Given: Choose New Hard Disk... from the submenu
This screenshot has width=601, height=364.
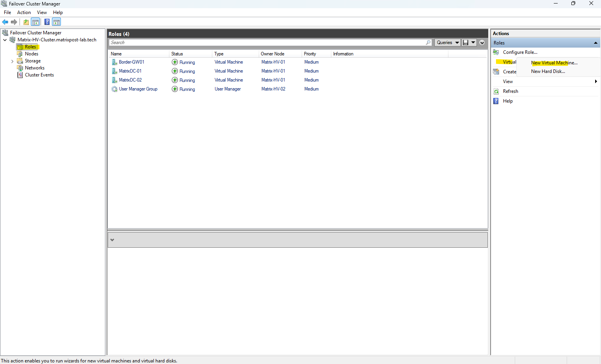Looking at the screenshot, I should click(x=548, y=71).
